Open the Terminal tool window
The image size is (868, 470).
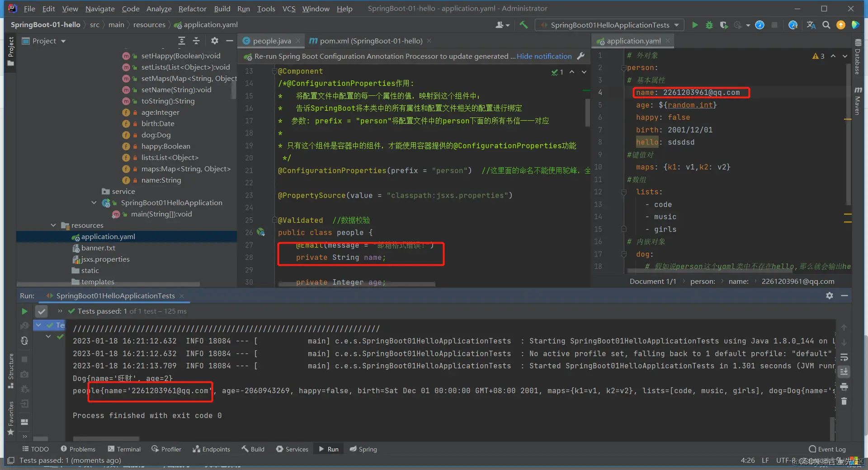124,449
